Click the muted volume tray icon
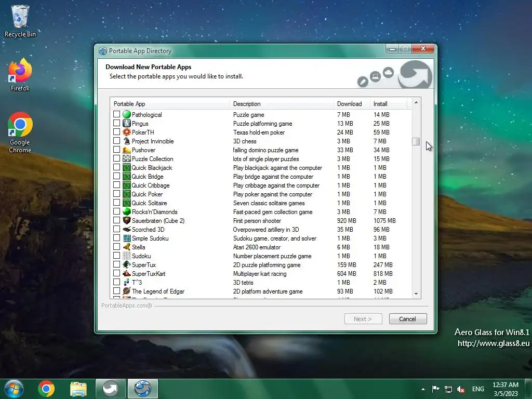This screenshot has height=399, width=532. pyautogui.click(x=461, y=389)
